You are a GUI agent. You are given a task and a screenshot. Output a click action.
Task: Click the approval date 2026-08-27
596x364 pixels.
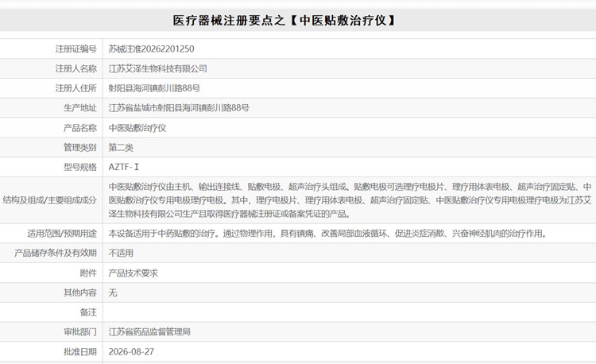(131, 352)
